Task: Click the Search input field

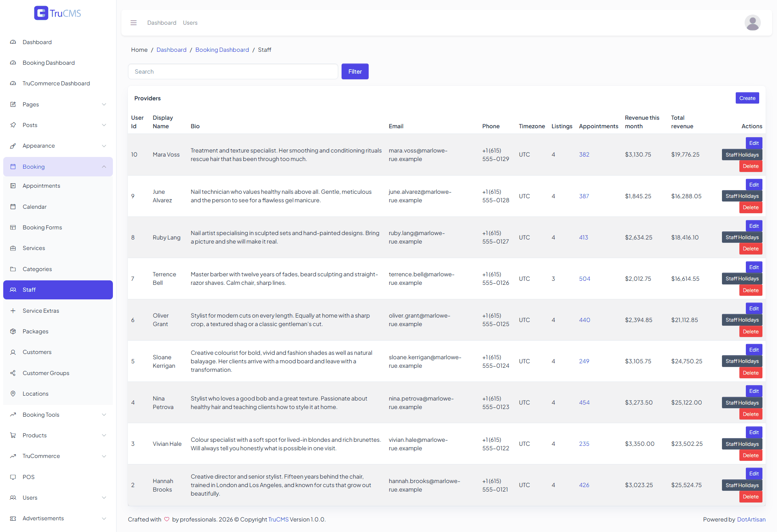Action: tap(233, 72)
